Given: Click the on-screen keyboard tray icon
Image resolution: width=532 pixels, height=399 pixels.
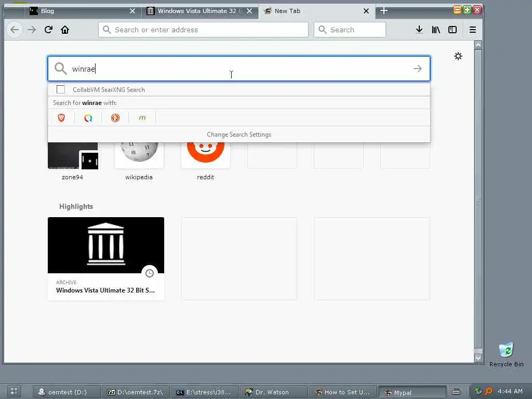Looking at the screenshot, I should (x=456, y=392).
